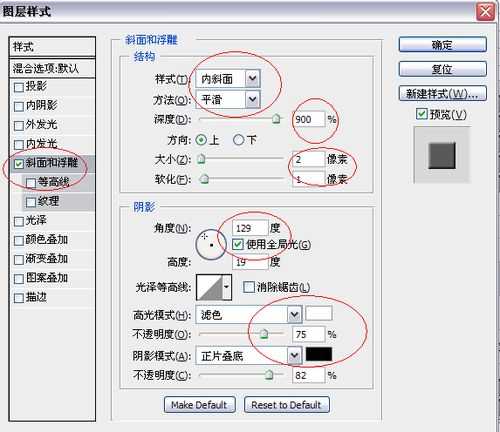Select the 上 direction radio button
500x432 pixels.
[x=201, y=140]
